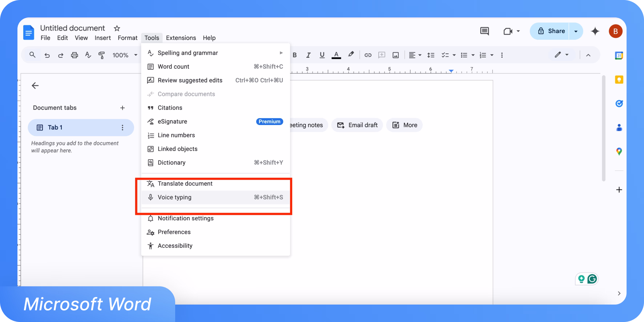Toggle Underline formatting

click(x=322, y=55)
